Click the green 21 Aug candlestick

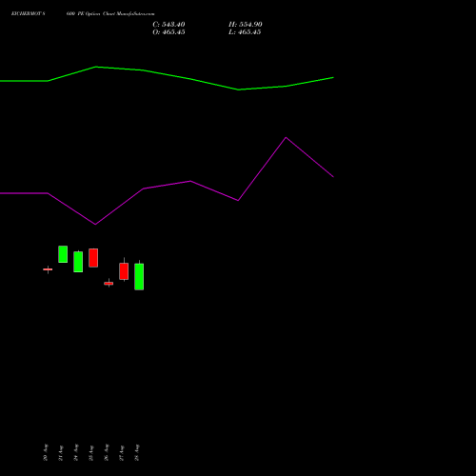(63, 254)
